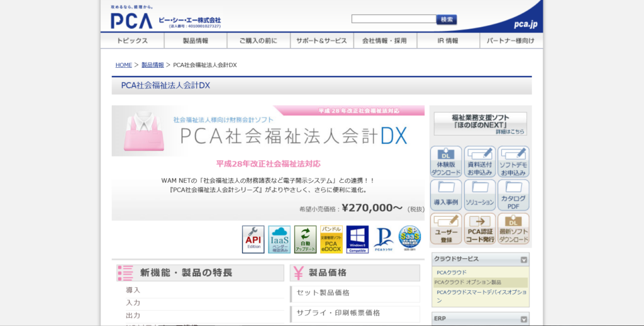Click the IaaS cloud badge icon
This screenshot has height=326, width=644.
279,239
